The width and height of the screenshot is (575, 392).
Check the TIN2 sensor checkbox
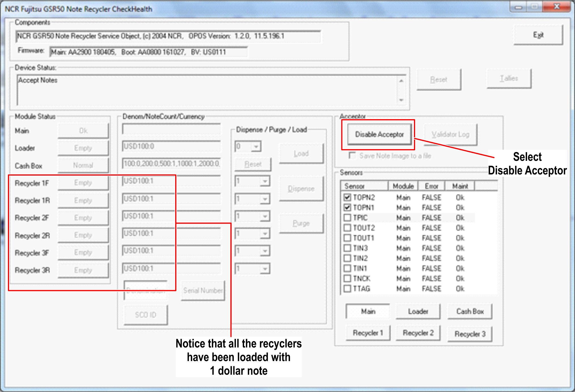click(x=347, y=258)
